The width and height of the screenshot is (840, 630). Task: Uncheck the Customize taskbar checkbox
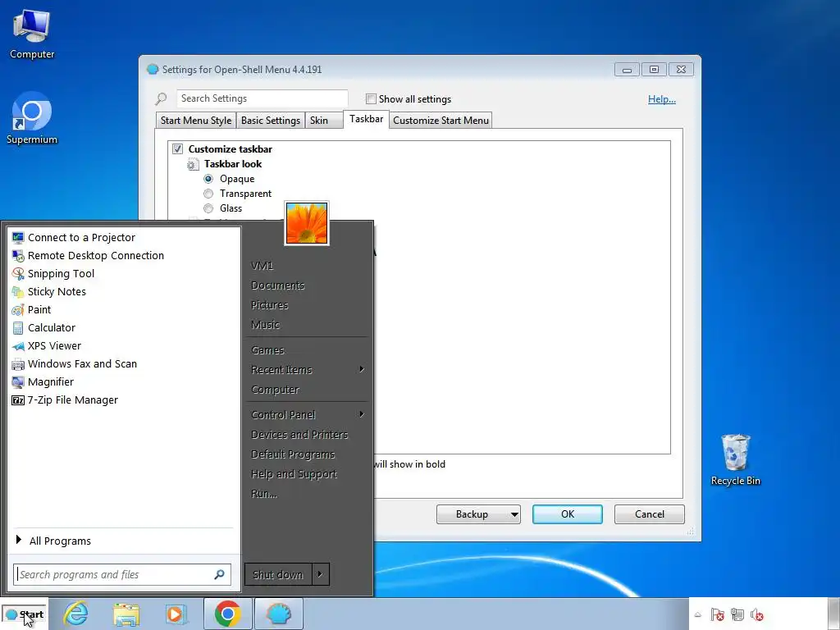click(x=177, y=149)
